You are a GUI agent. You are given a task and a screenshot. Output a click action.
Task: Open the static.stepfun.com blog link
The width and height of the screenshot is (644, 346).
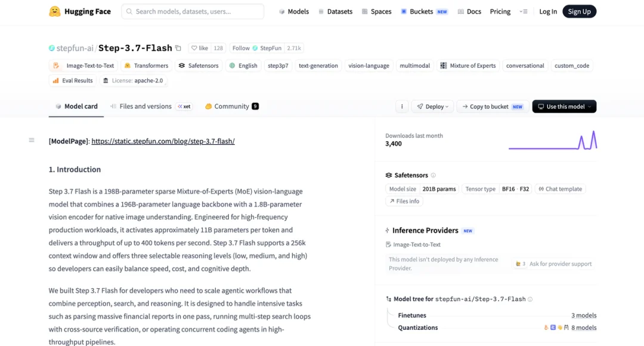tap(163, 141)
